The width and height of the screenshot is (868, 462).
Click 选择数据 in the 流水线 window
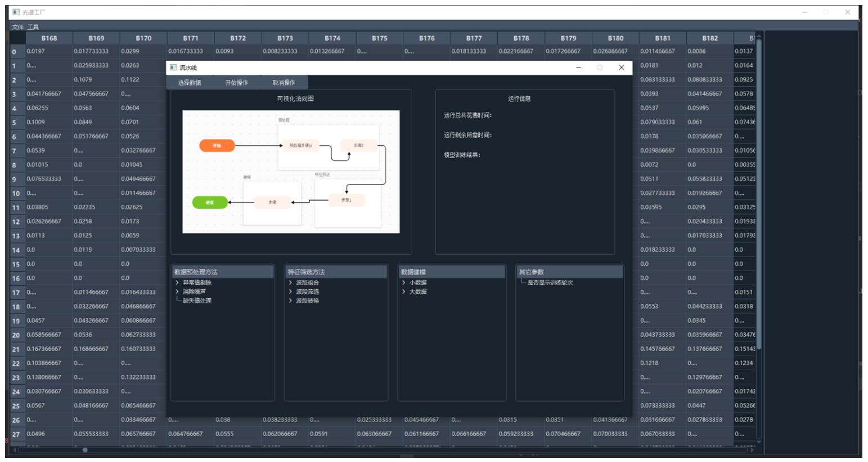[x=190, y=83]
